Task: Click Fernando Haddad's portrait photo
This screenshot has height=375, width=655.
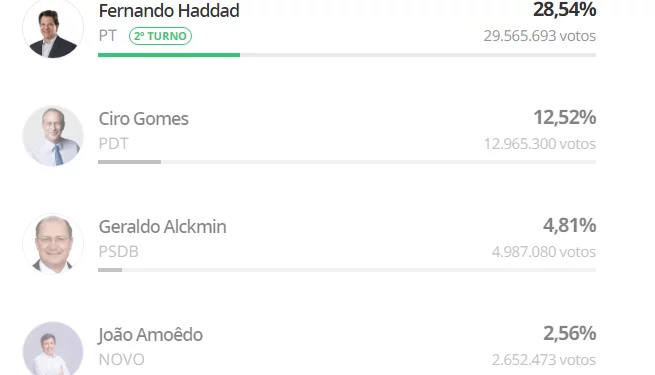Action: click(x=53, y=28)
